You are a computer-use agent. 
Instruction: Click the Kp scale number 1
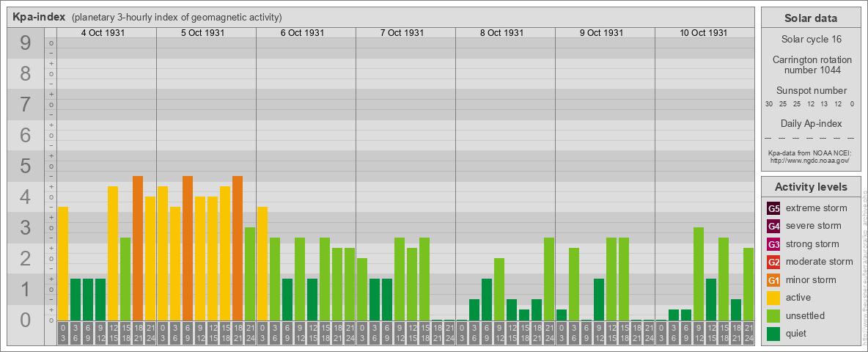click(x=25, y=290)
